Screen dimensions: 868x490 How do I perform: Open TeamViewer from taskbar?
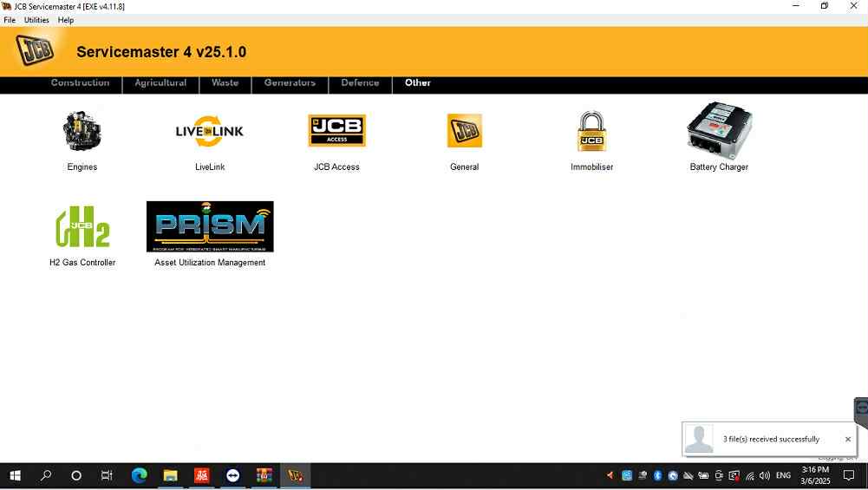click(x=233, y=475)
